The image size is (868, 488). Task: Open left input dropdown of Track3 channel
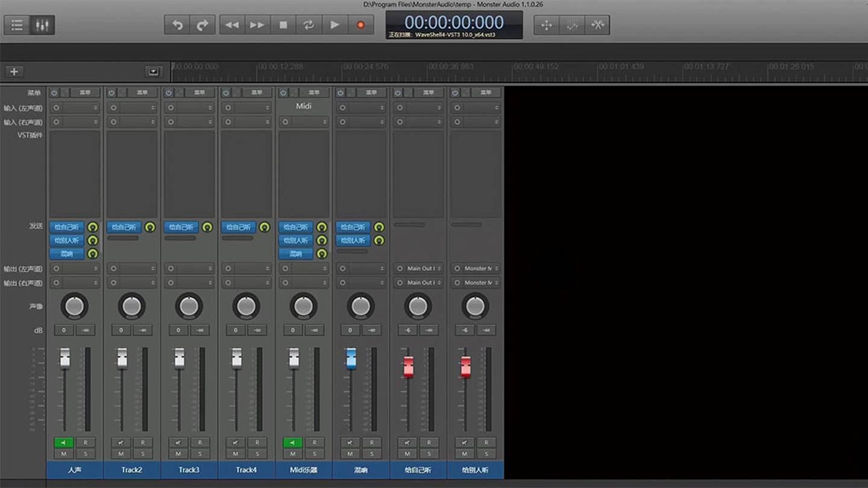(189, 107)
